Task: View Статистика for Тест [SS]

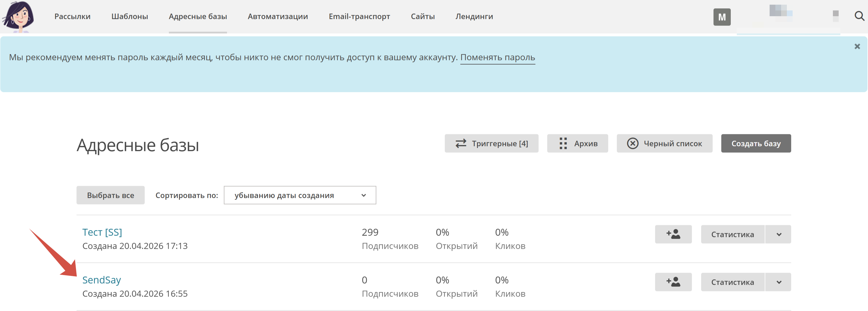Action: click(x=732, y=234)
